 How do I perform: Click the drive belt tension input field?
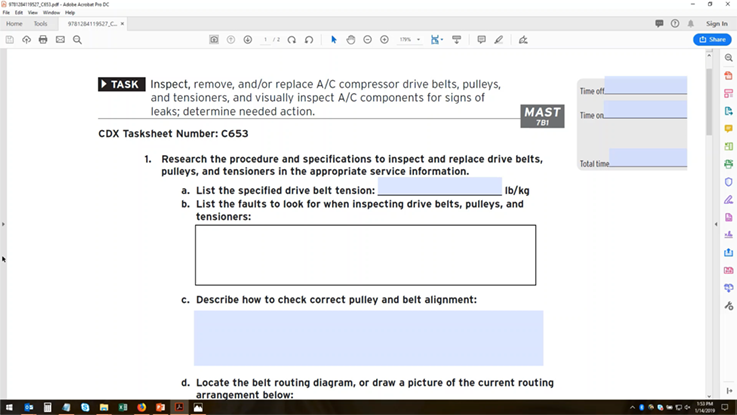438,187
